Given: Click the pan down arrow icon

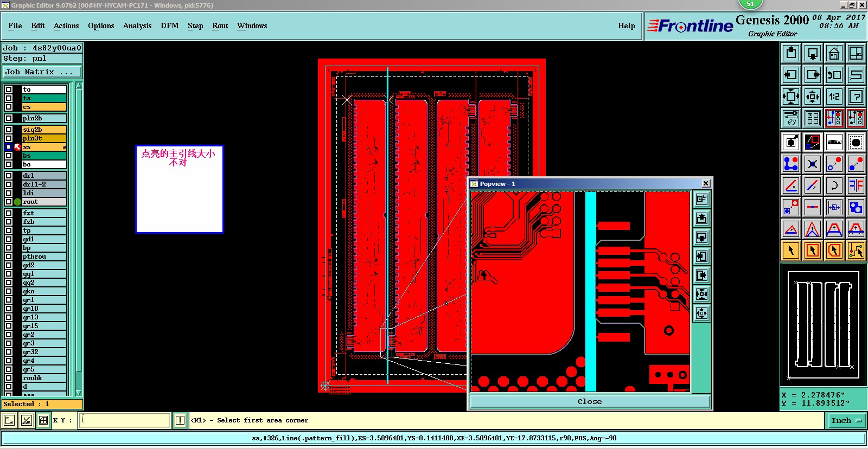Looking at the screenshot, I should click(x=813, y=53).
